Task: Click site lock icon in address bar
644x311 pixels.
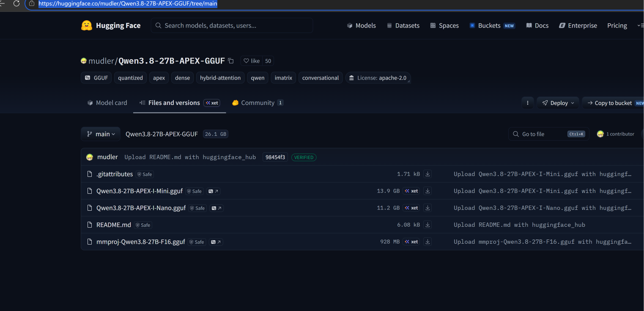Action: [31, 3]
